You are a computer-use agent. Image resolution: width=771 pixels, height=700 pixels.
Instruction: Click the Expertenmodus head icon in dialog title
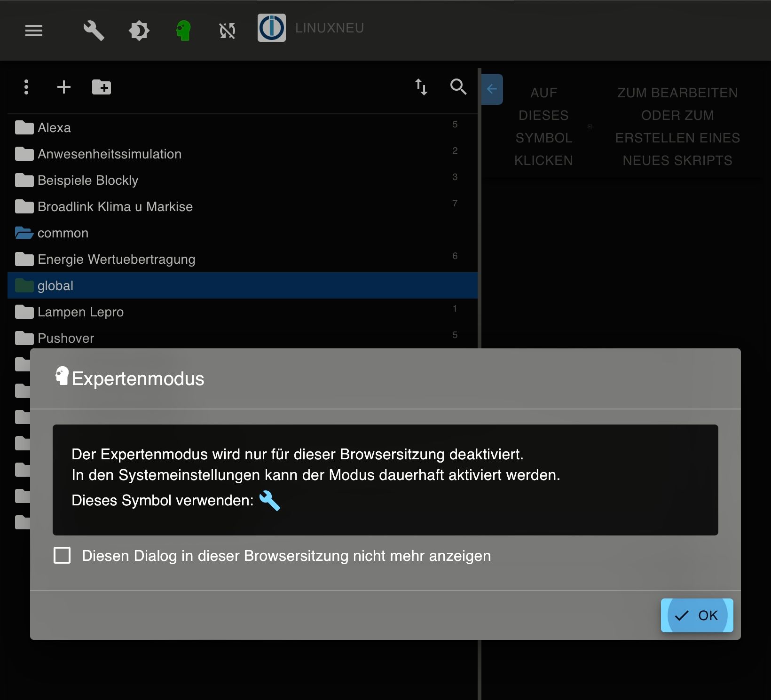point(62,376)
